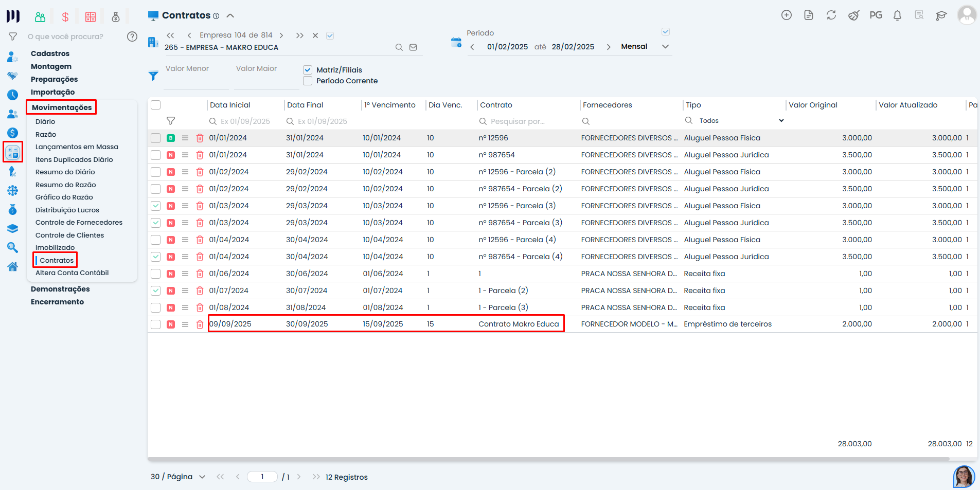Enable the Período Corrente checkbox
Image resolution: width=980 pixels, height=490 pixels.
(308, 81)
